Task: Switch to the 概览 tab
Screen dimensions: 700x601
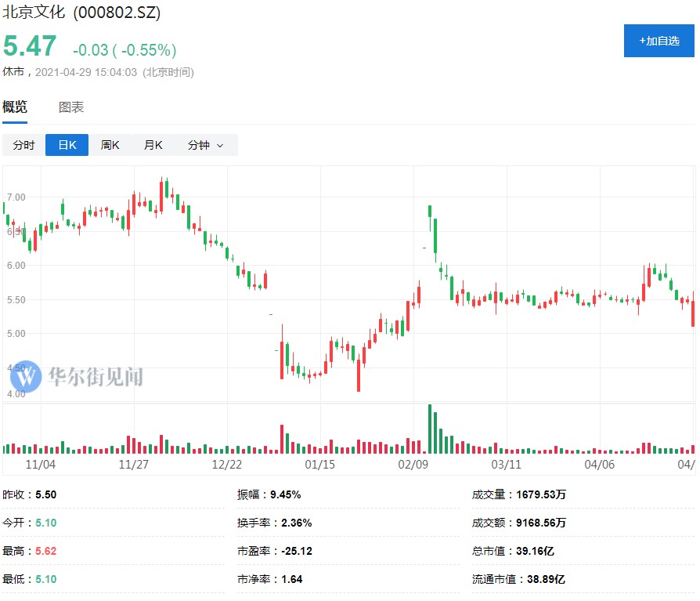Action: pos(15,107)
